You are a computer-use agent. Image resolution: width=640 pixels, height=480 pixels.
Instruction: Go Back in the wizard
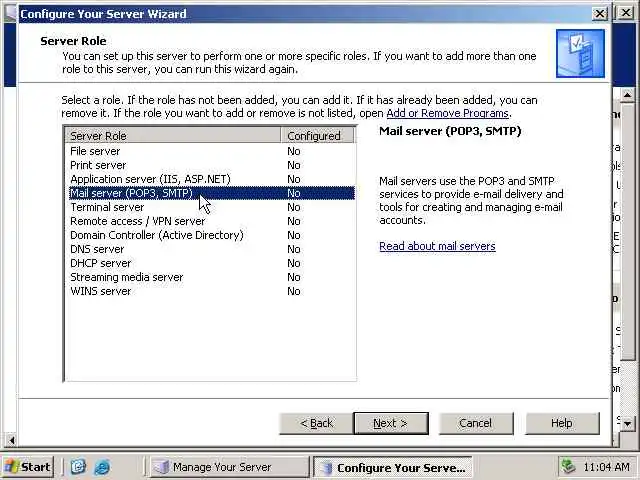316,423
